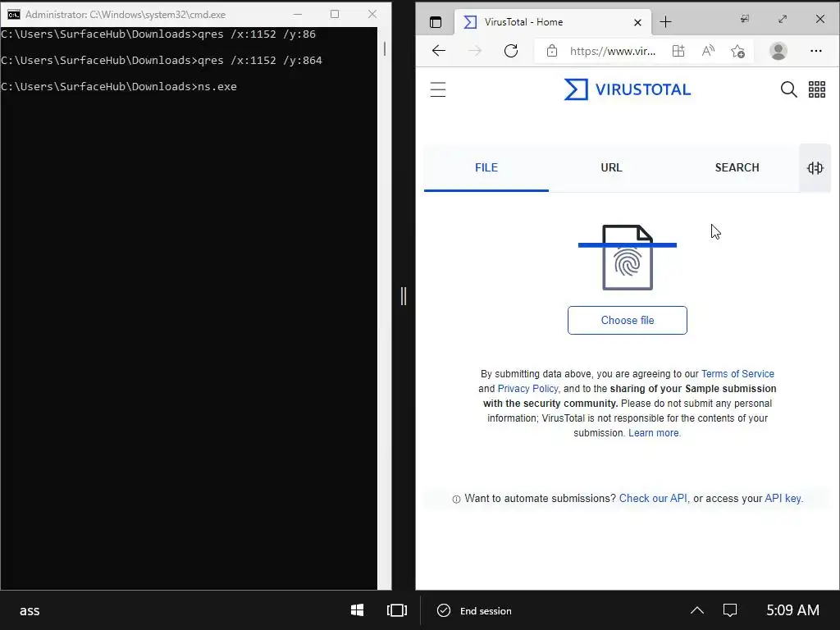840x630 pixels.
Task: Click the monitor icon beside SEARCH tab
Action: 815,167
